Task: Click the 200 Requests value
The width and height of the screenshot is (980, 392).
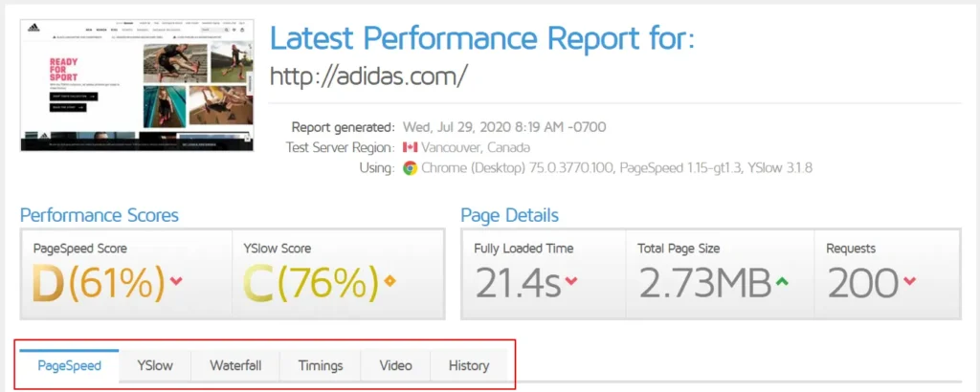Action: [x=862, y=283]
